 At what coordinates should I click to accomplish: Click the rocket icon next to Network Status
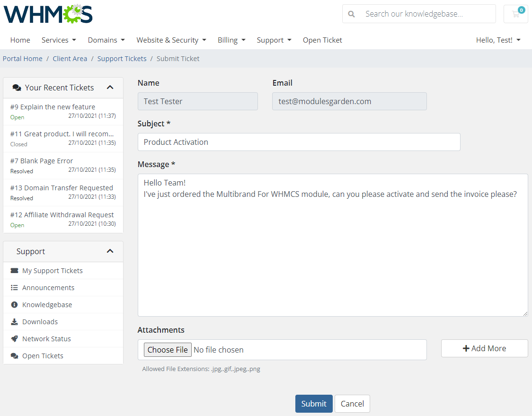click(14, 339)
